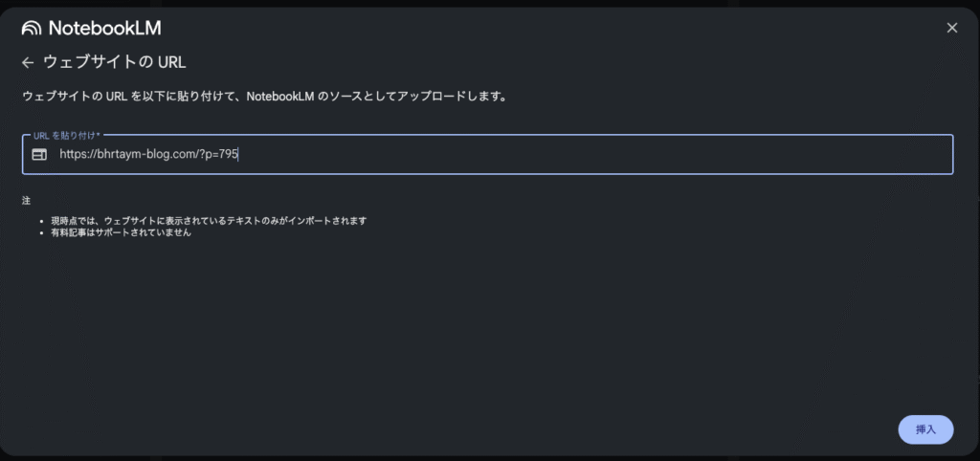Viewport: 980px width, 461px height.
Task: Click the https:// prefix in the URL
Action: point(78,154)
